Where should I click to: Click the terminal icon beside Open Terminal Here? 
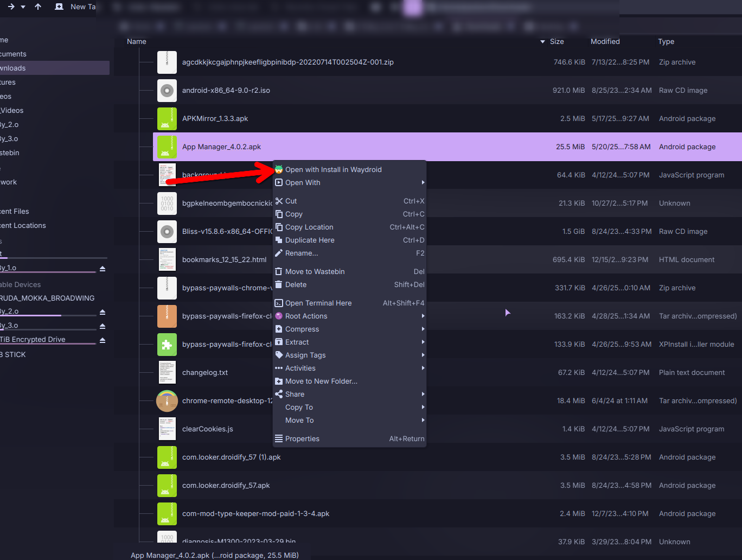(279, 303)
